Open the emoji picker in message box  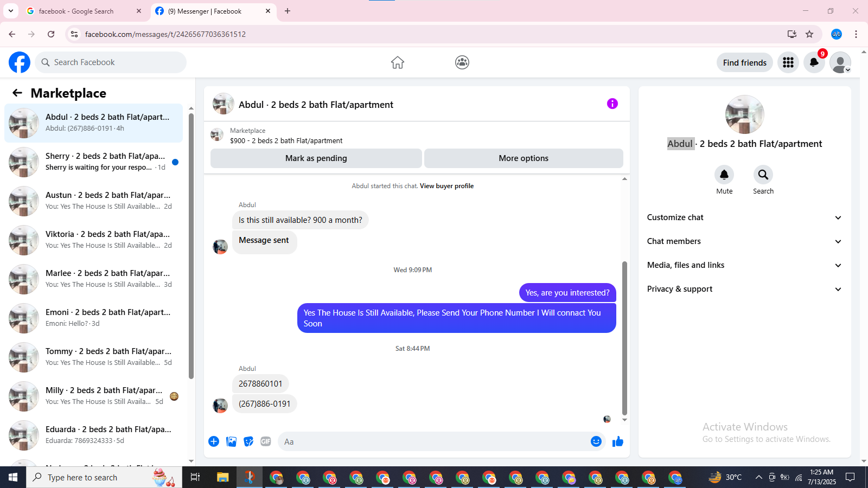596,441
